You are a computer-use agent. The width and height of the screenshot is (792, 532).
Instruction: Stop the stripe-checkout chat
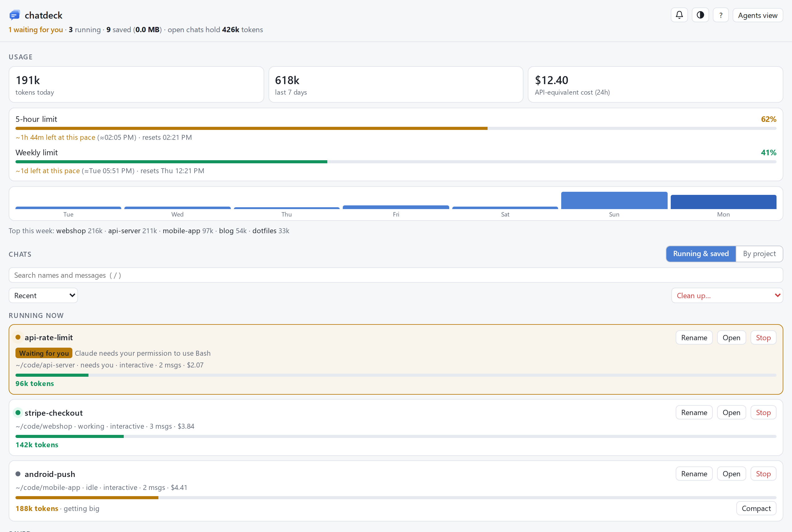[763, 413]
